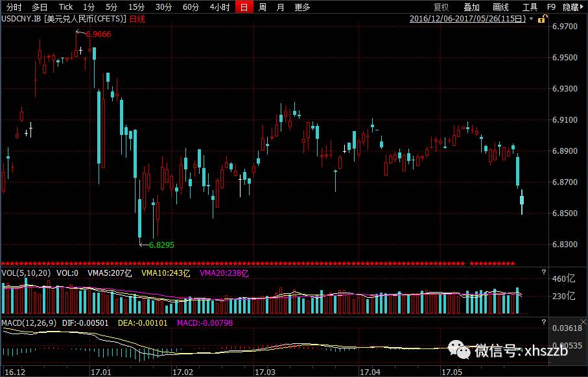Toggle 复权 price adjustment
The width and height of the screenshot is (588, 377).
tap(441, 7)
